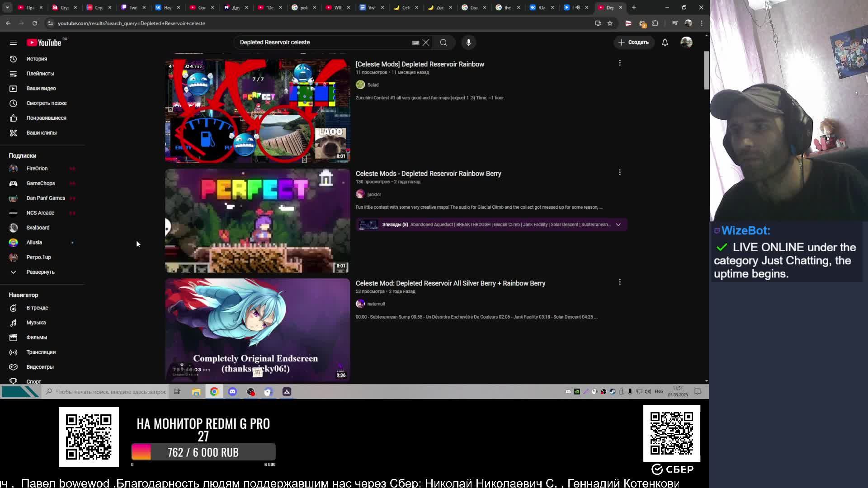Click the voice search microphone icon
The width and height of the screenshot is (868, 488).
(x=468, y=42)
